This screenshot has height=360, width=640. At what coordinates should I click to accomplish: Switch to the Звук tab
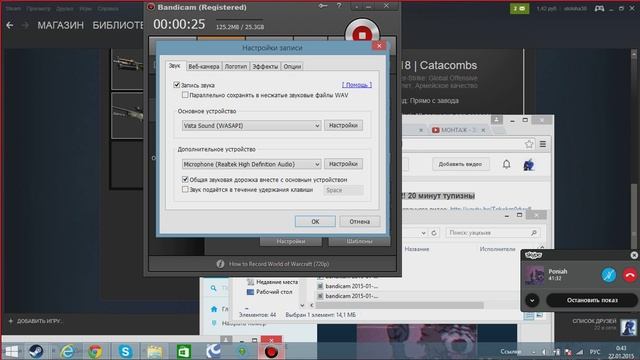click(175, 66)
